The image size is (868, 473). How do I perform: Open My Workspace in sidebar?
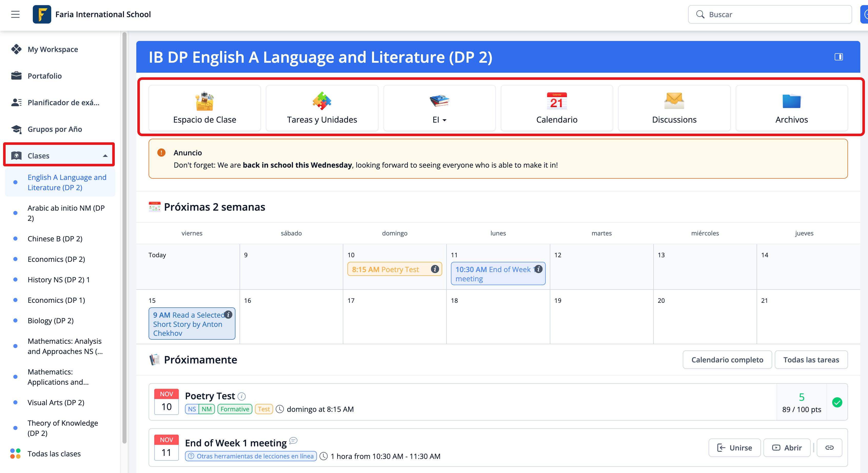point(53,49)
